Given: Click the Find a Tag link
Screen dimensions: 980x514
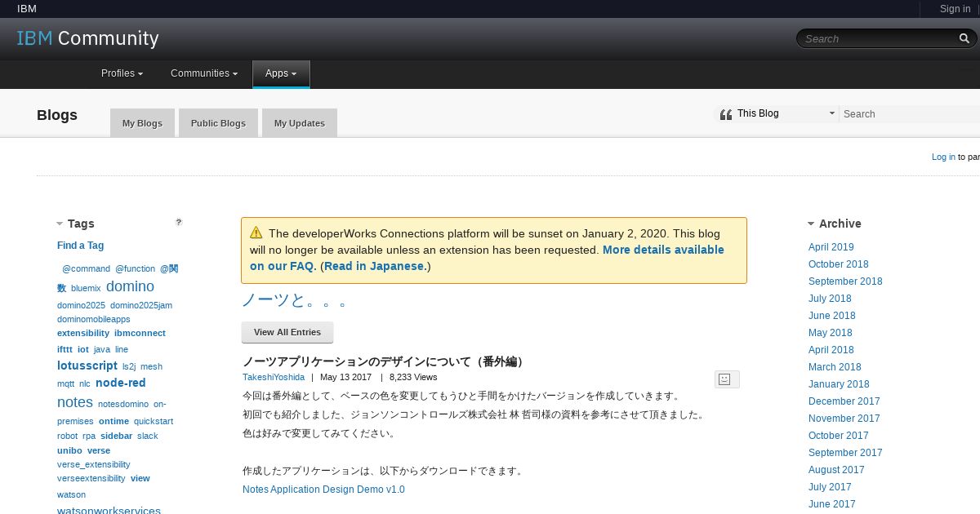Looking at the screenshot, I should 80,246.
